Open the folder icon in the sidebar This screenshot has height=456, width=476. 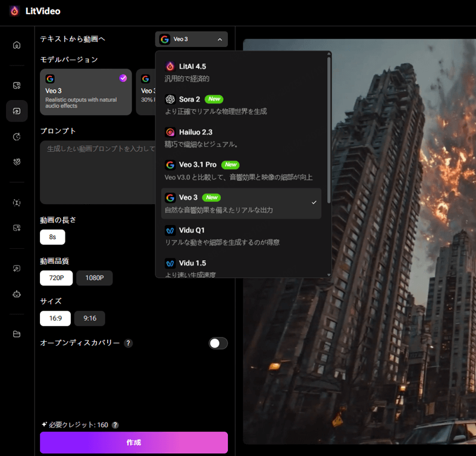(17, 334)
